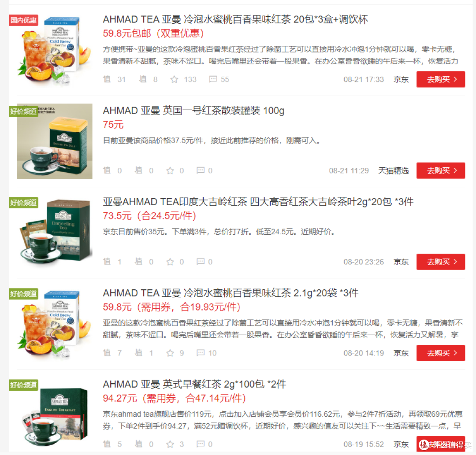Upvote the deal with 值 count 7
This screenshot has width=476, height=455.
pyautogui.click(x=107, y=352)
